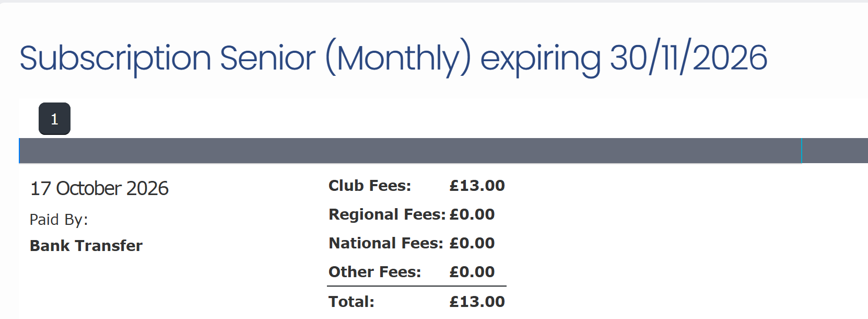868x319 pixels.
Task: Click the Total: label
Action: (x=351, y=302)
